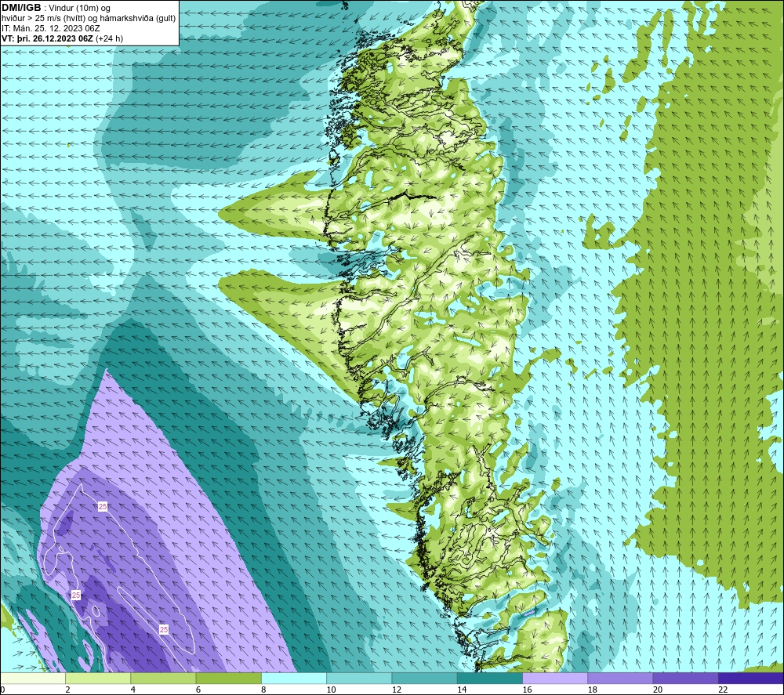The width and height of the screenshot is (784, 695).
Task: Click the pale yellow 0–2 m/s legend swatch
Action: pyautogui.click(x=33, y=678)
